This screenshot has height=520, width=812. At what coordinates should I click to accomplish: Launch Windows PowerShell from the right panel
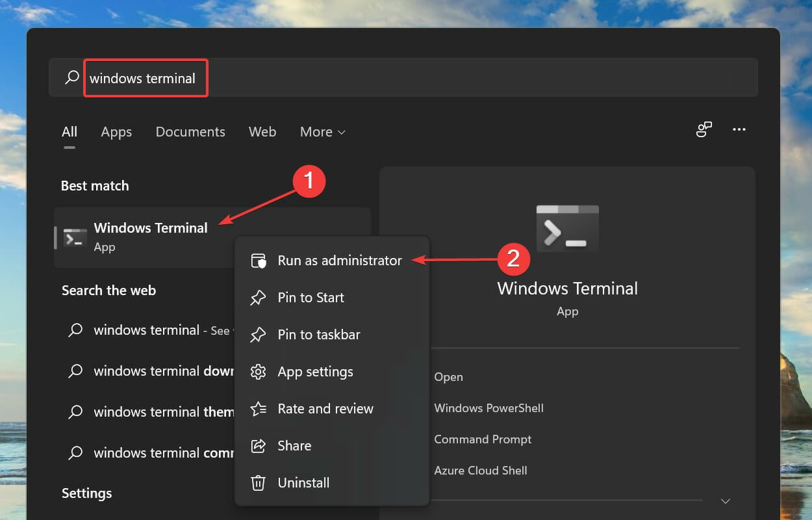click(488, 408)
